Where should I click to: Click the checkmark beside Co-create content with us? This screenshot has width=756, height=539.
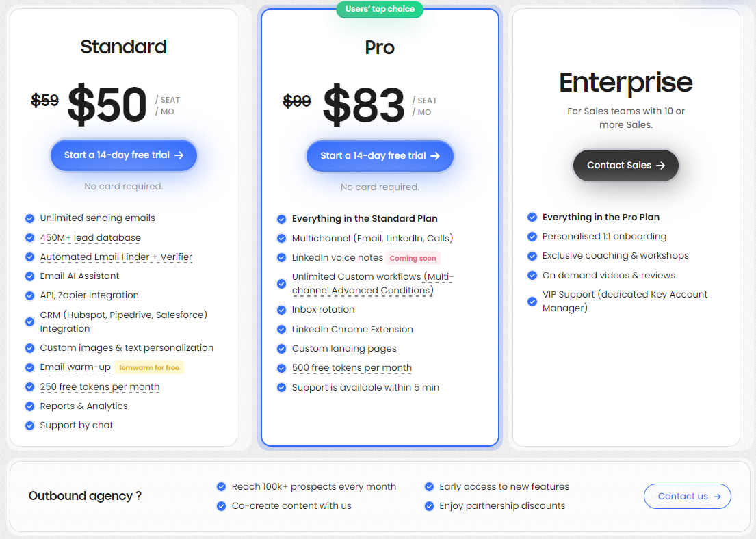click(x=221, y=506)
